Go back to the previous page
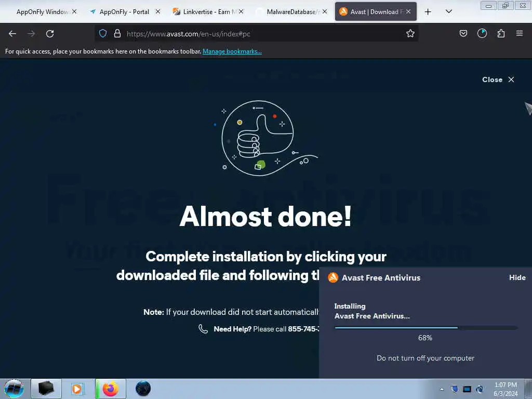The image size is (532, 399). [12, 34]
